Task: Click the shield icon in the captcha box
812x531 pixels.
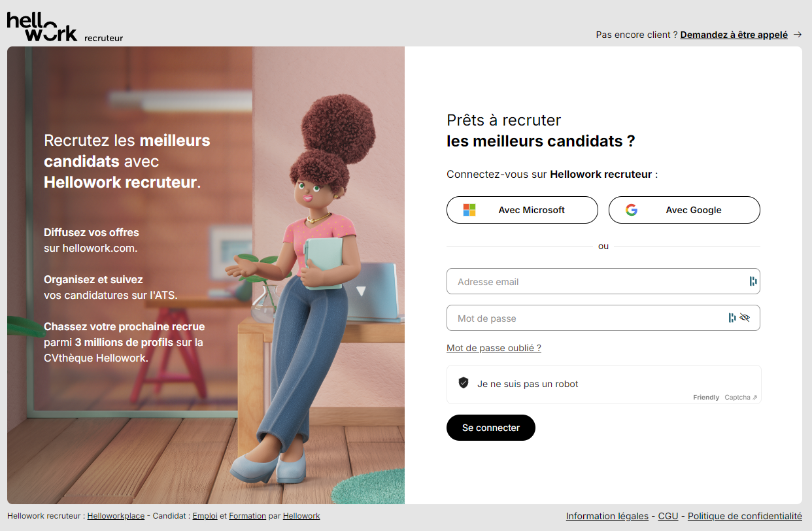Action: coord(464,383)
